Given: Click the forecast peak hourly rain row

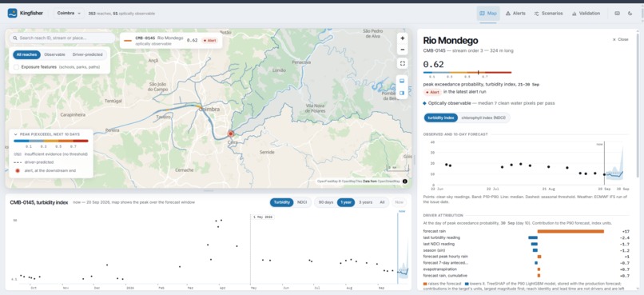Looking at the screenshot, I should [527, 257].
